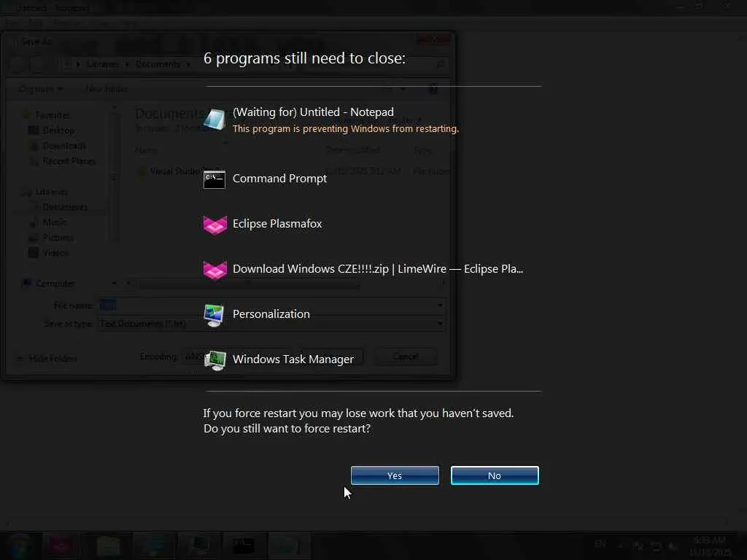This screenshot has width=747, height=560.
Task: Select the "Eclipse Plasmafox" entry text
Action: [x=277, y=223]
